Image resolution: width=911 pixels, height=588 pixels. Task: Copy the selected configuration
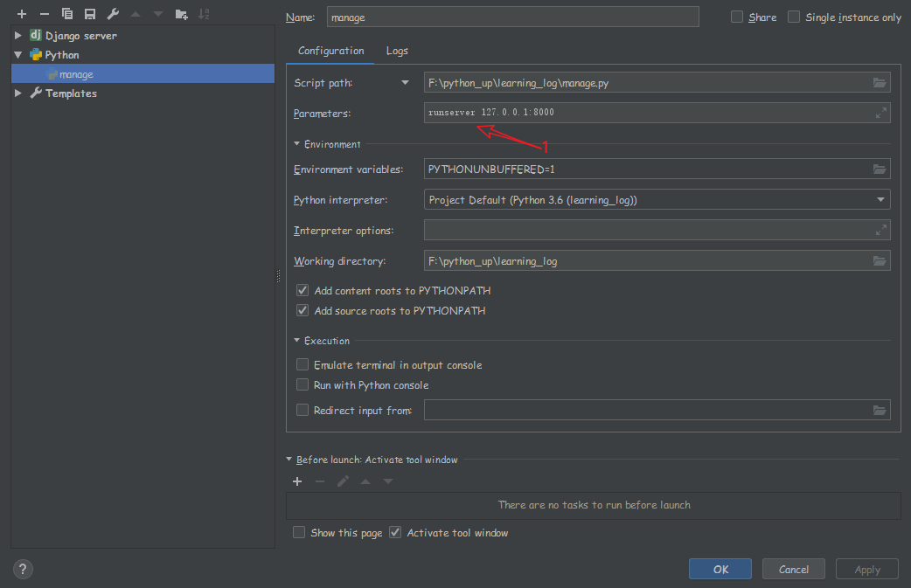[x=67, y=14]
